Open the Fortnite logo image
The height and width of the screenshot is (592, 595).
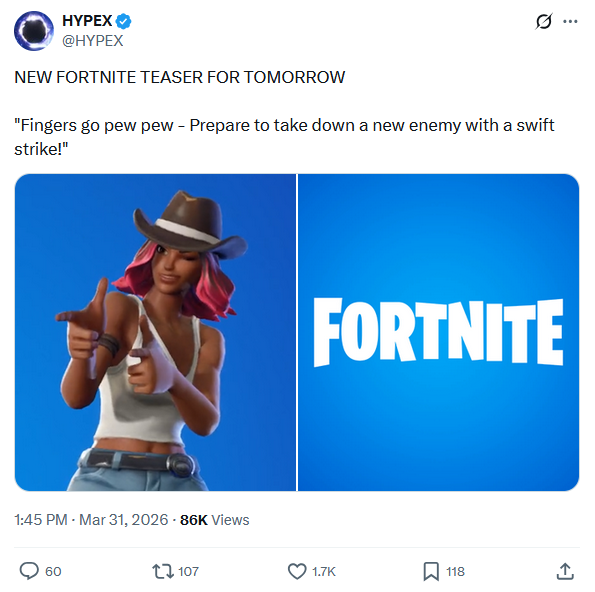pos(439,332)
